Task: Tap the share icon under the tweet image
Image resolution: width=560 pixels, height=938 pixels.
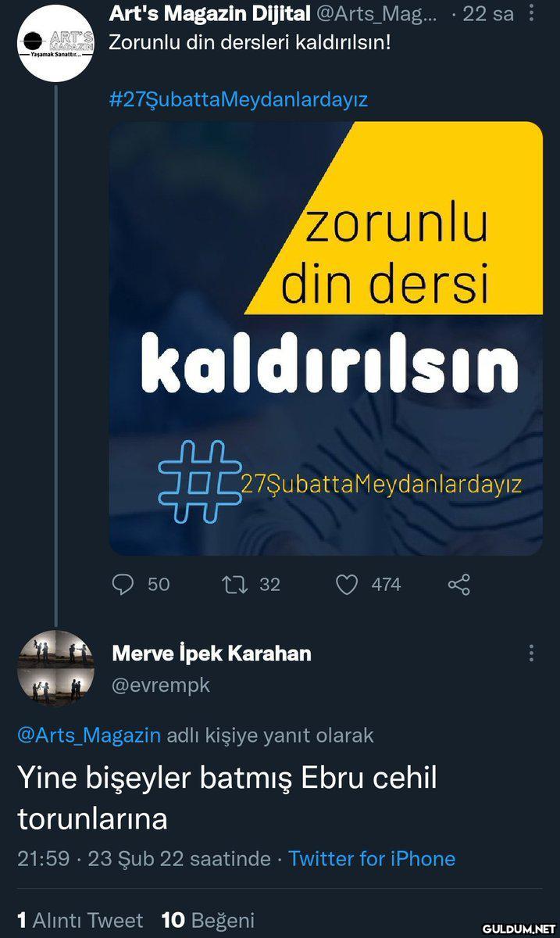Action: click(x=458, y=585)
